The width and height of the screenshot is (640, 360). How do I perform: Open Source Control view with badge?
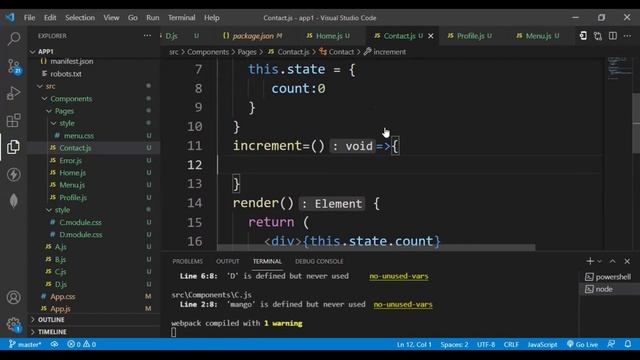14,67
